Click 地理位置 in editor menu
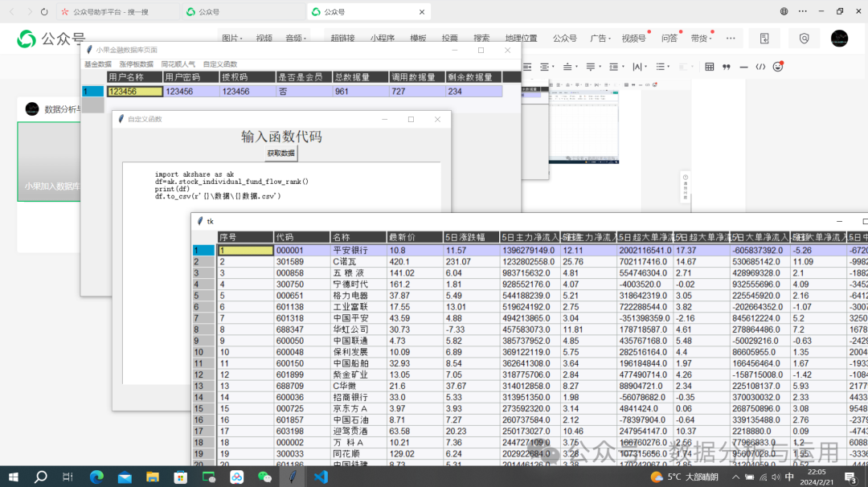Screen dimensions: 868x487 (x=521, y=39)
